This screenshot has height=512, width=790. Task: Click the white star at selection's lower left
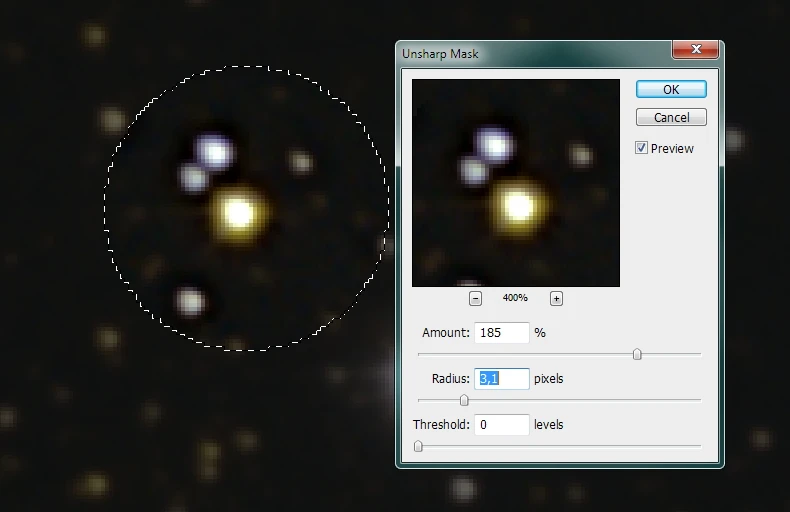pos(189,300)
